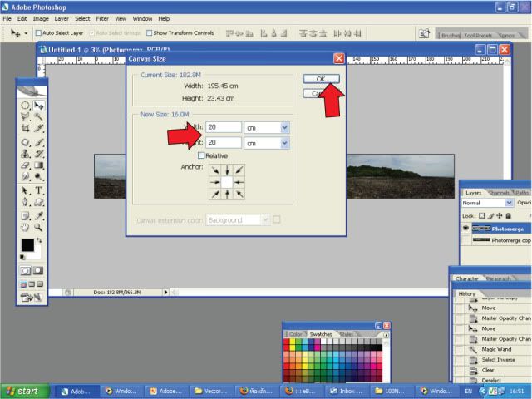The height and width of the screenshot is (399, 532).
Task: Select the Magic Wand tool in toolbox
Action: click(x=39, y=116)
